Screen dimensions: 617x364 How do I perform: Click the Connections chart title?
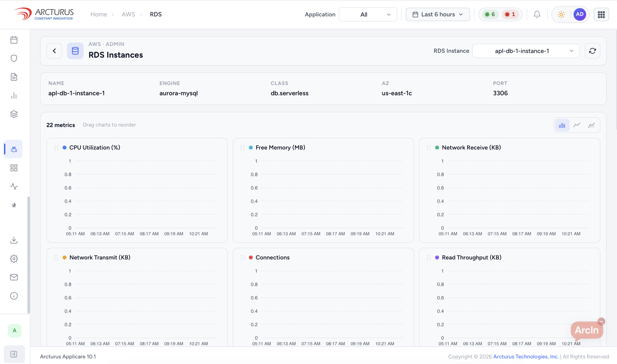(x=272, y=257)
